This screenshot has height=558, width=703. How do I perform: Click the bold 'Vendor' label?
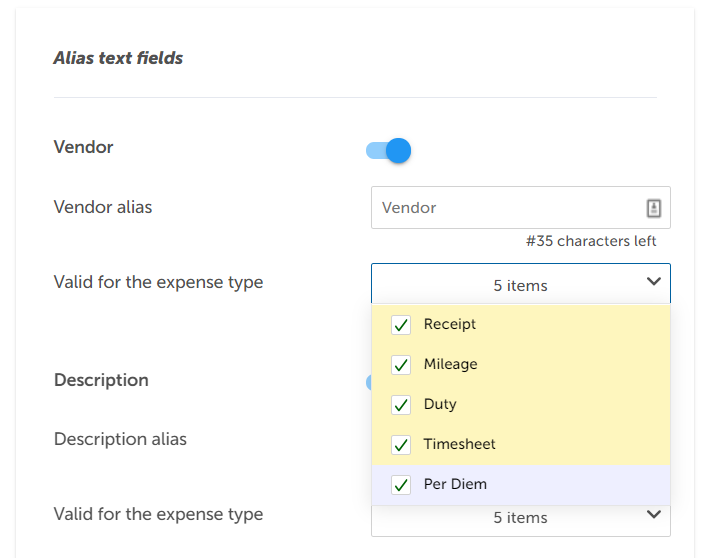(x=83, y=147)
